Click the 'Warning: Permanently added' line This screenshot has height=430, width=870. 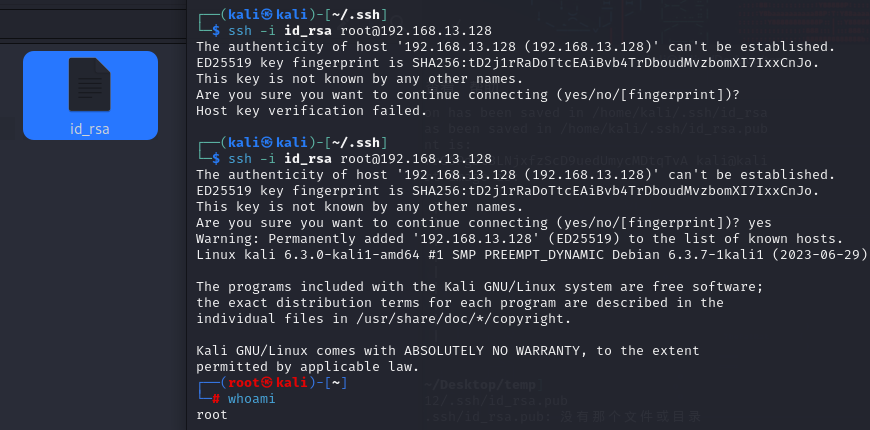[x=520, y=238]
